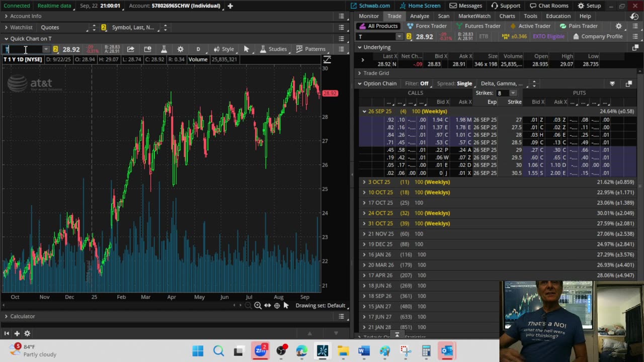Switch to the Tools tab

pyautogui.click(x=530, y=16)
